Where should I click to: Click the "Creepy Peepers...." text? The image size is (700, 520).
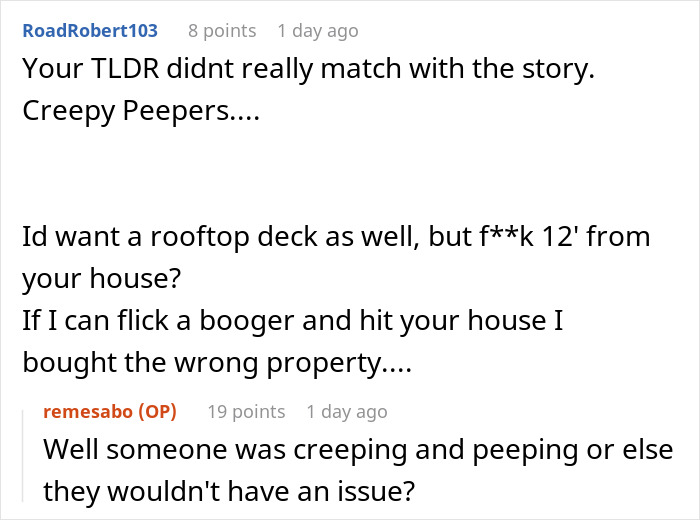pos(140,113)
